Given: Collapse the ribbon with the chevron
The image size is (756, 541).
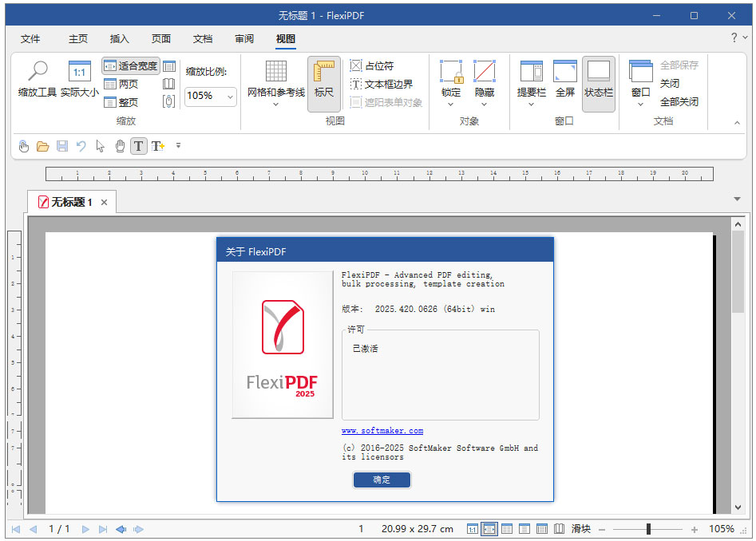Looking at the screenshot, I should coord(737,123).
